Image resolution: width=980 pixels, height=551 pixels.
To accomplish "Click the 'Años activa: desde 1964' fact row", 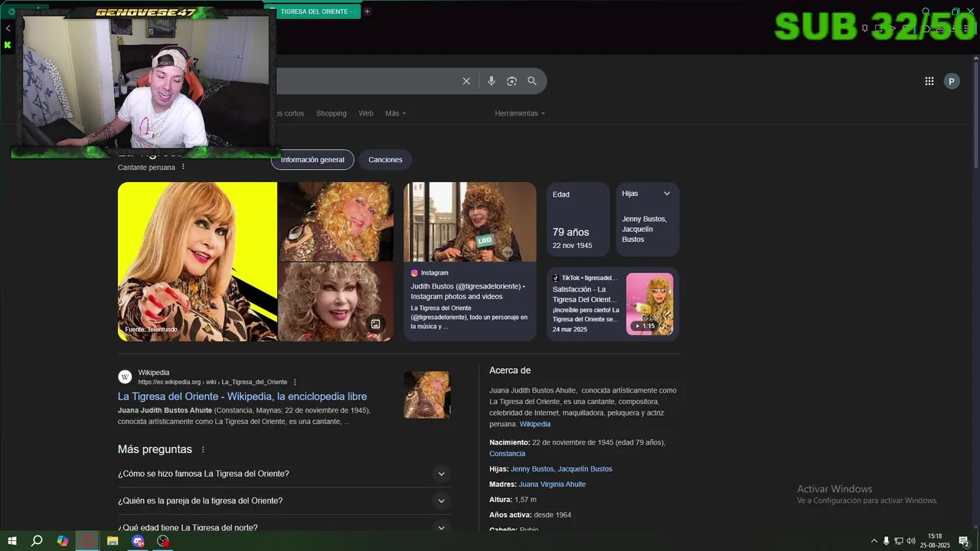I will point(530,515).
